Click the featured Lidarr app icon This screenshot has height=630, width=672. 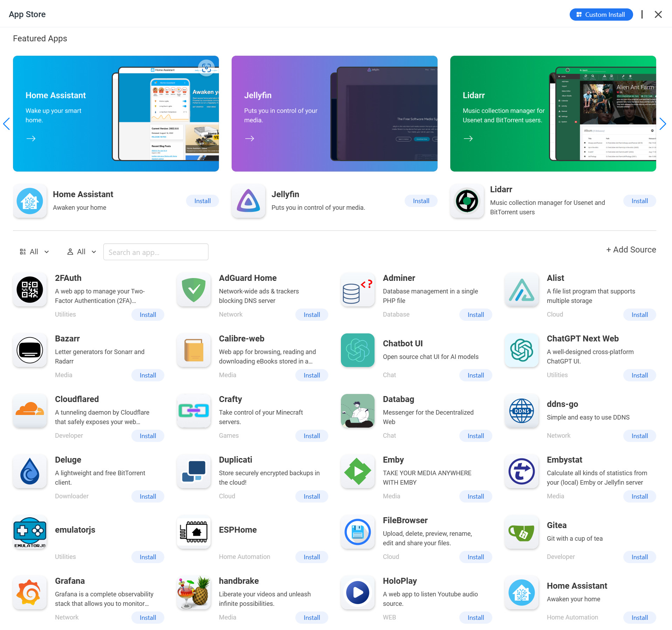pos(467,201)
